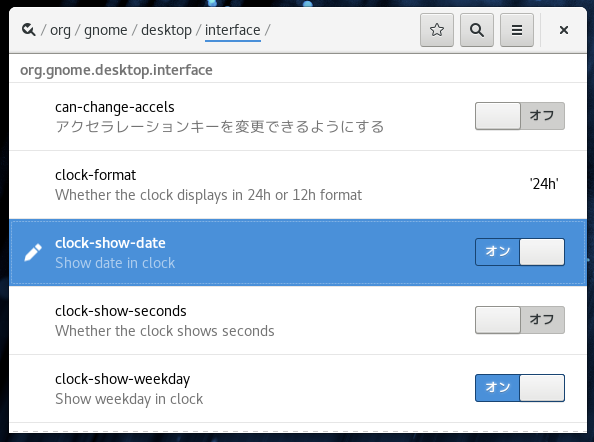
Task: Click the org.gnome.desktop.interface schema header
Action: 116,70
